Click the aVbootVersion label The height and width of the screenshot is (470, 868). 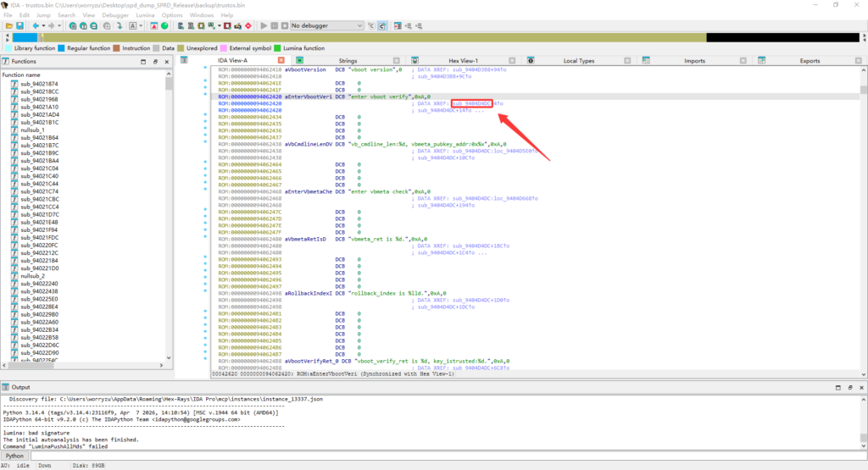point(305,69)
